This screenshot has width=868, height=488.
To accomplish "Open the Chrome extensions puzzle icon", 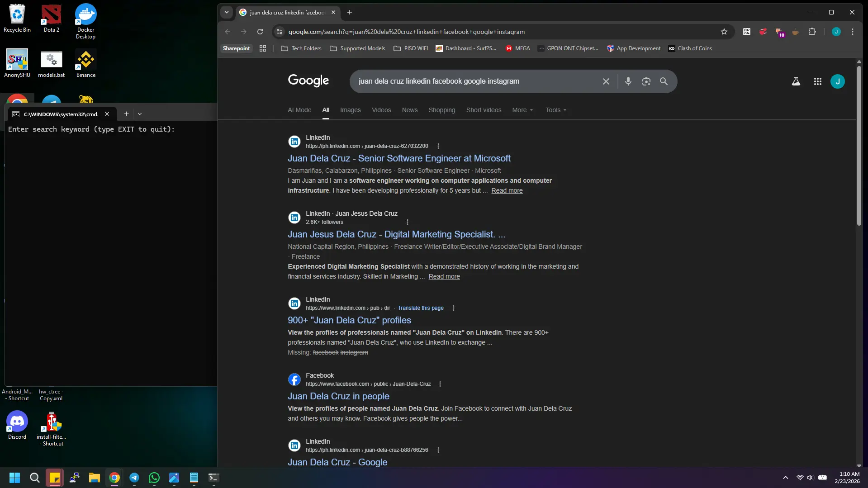I will pos(812,32).
